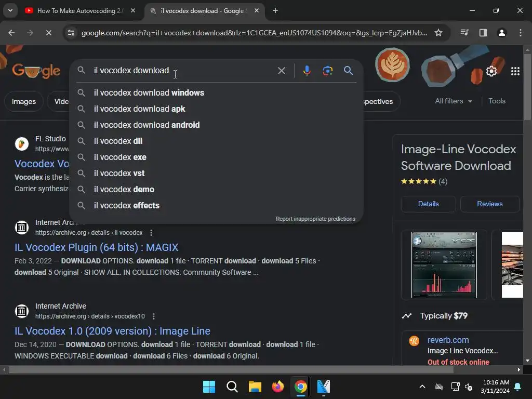Toggle Chrome side panel

pyautogui.click(x=483, y=33)
